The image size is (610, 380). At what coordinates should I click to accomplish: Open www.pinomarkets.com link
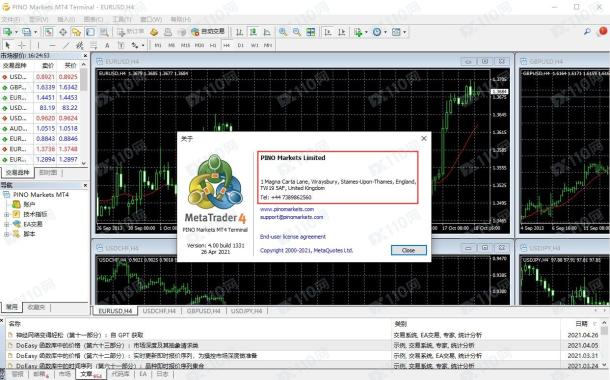[287, 209]
